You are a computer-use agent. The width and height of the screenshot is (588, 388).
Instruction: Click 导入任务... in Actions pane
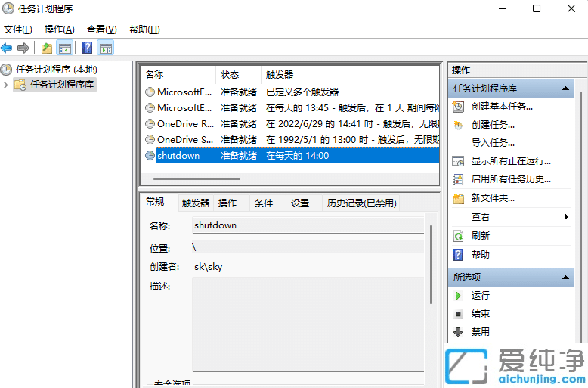493,143
